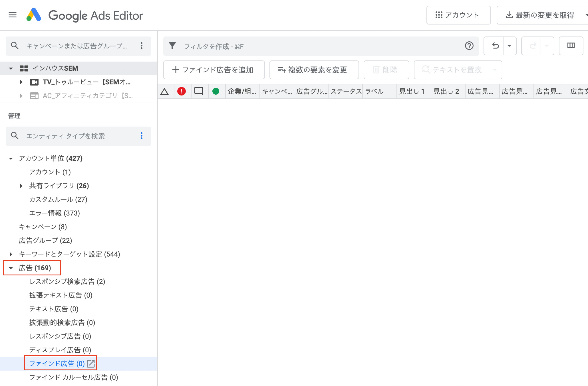Select キャンペーン (8) entity type
This screenshot has width=588, height=386.
point(43,227)
